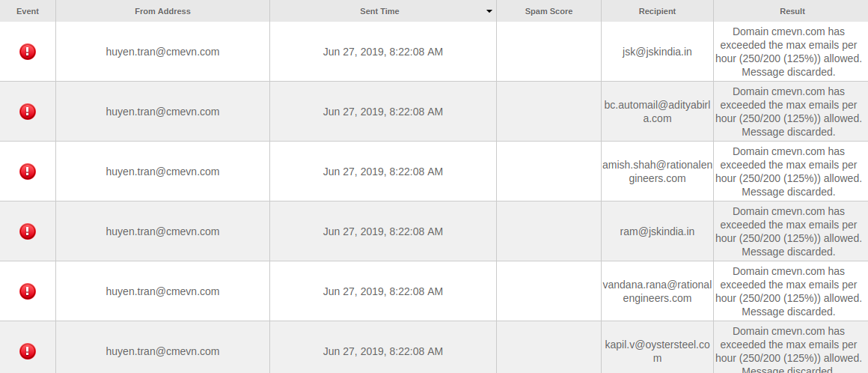Click the sent time in the bc.automail row
Image resolution: width=868 pixels, height=373 pixels.
[x=383, y=112]
